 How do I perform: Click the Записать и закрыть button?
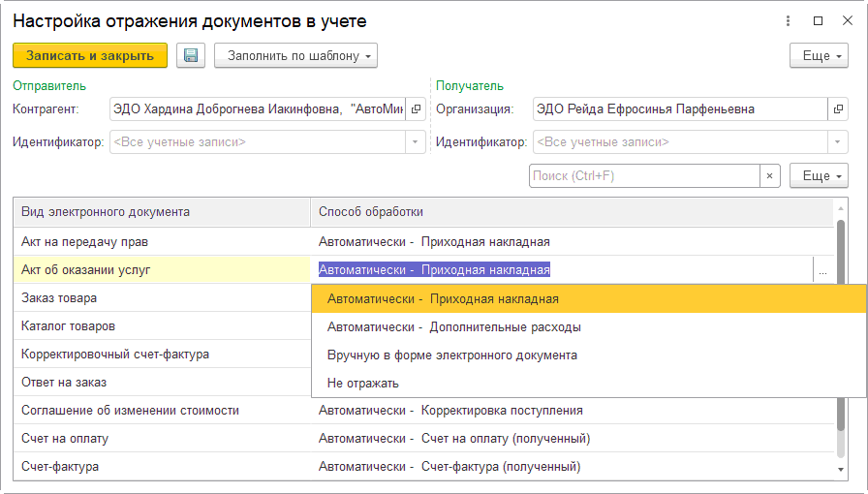point(90,55)
